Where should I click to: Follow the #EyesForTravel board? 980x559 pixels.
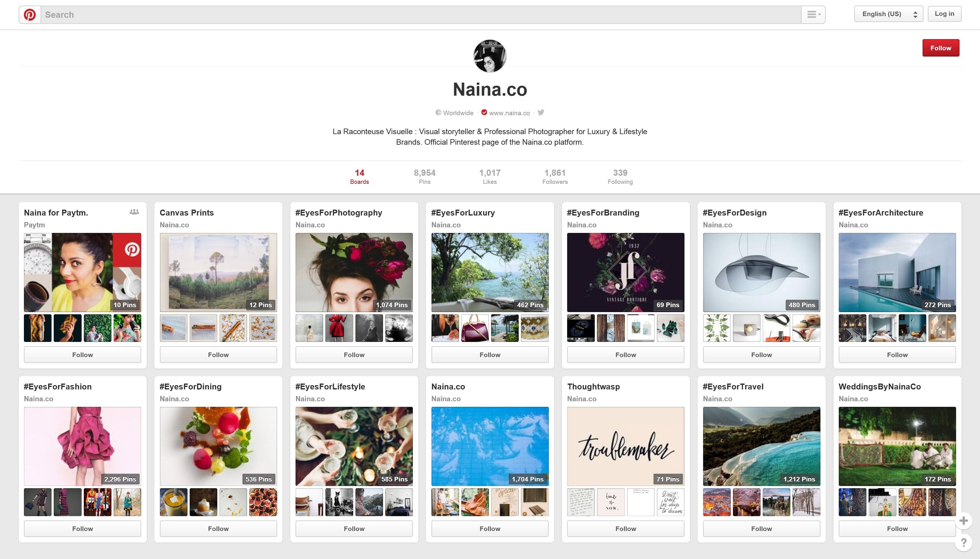[762, 529]
